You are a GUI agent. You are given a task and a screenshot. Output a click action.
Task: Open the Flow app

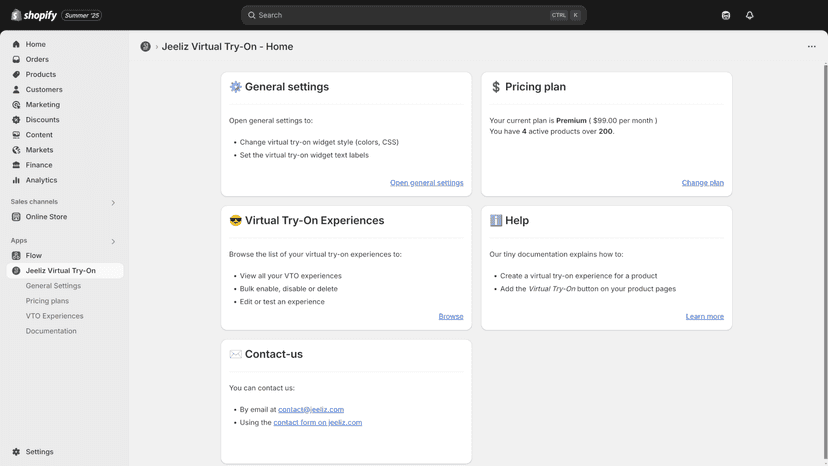pyautogui.click(x=34, y=256)
